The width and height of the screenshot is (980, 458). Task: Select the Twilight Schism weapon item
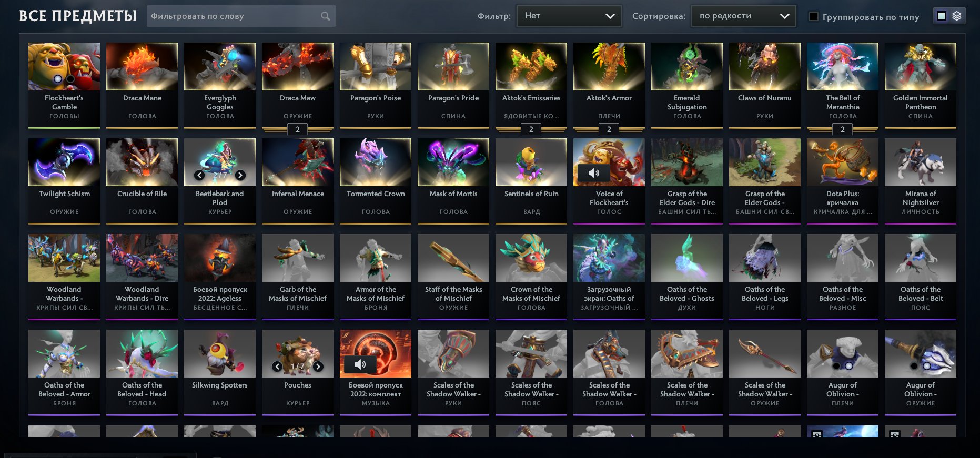tap(64, 181)
